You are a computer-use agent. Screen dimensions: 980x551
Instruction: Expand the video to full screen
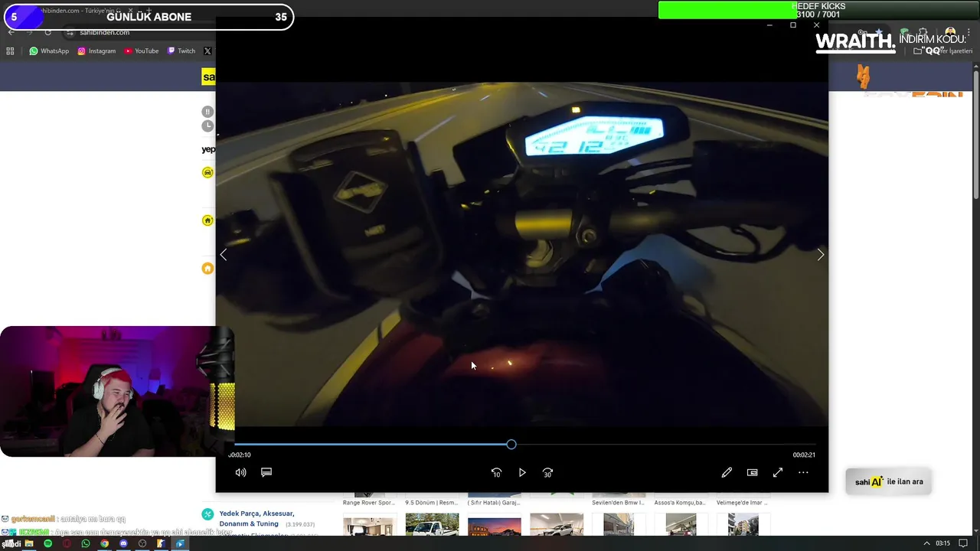click(x=778, y=473)
